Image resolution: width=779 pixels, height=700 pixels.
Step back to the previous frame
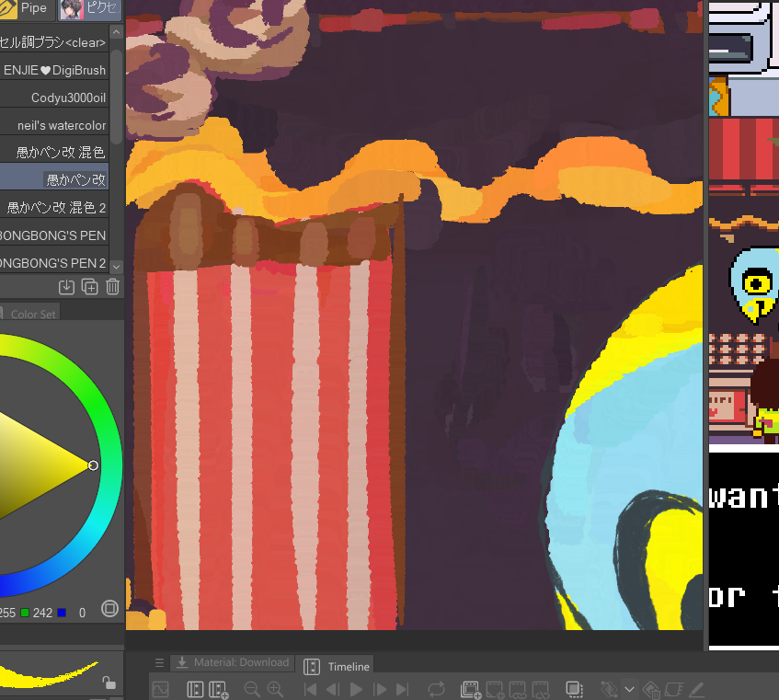(332, 689)
